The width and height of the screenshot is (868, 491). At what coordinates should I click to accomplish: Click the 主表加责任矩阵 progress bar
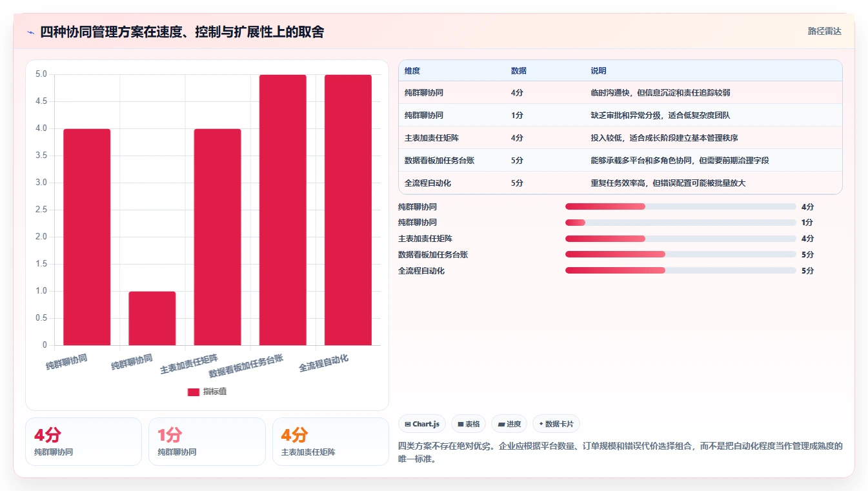point(680,239)
